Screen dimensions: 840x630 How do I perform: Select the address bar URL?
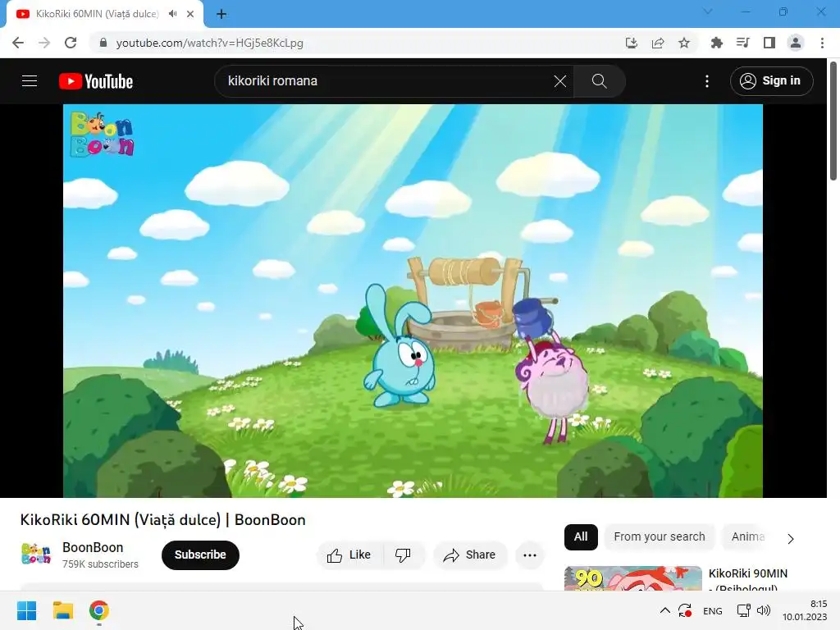coord(209,43)
